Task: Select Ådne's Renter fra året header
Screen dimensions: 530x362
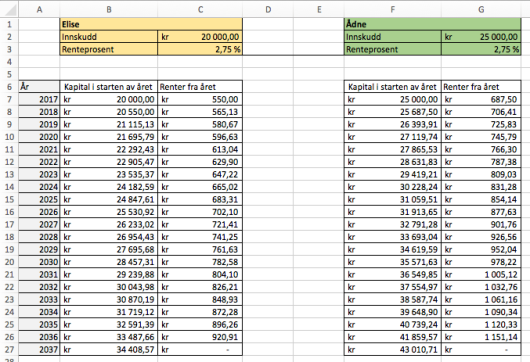Action: click(481, 87)
